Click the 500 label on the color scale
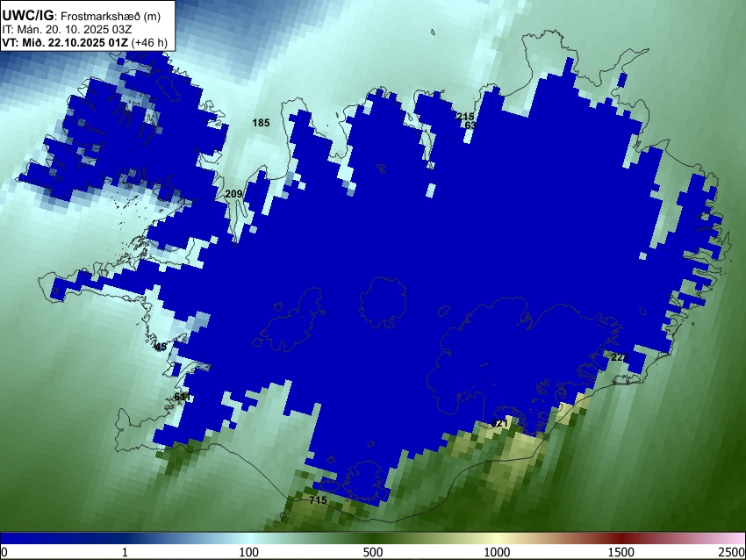This screenshot has height=560, width=746. pyautogui.click(x=373, y=552)
